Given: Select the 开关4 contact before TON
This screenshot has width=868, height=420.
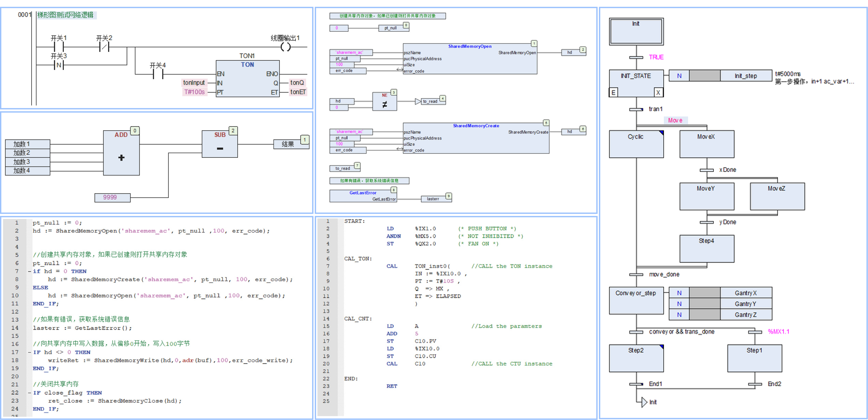Looking at the screenshot, I should (158, 74).
